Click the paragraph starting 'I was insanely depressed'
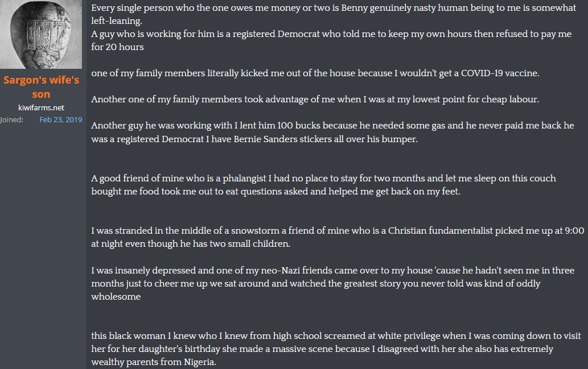This screenshot has height=369, width=588. (331, 270)
